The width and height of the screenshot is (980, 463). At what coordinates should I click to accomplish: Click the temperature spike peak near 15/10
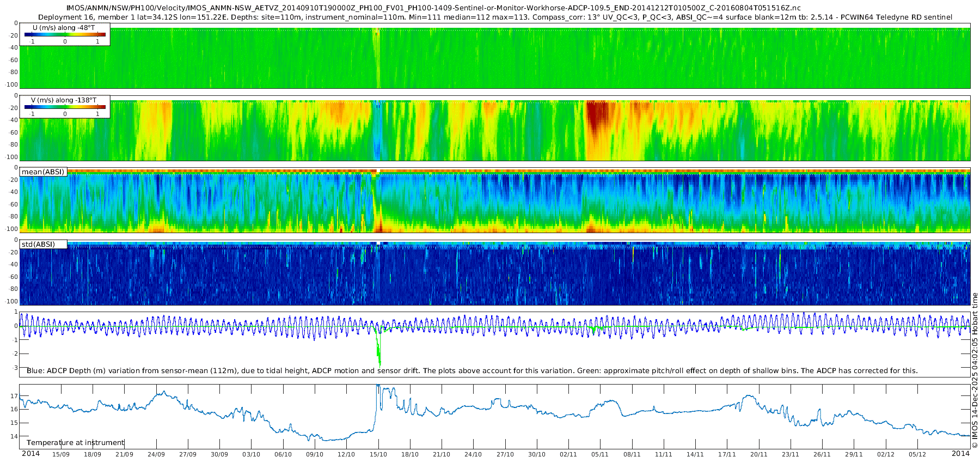tap(378, 386)
